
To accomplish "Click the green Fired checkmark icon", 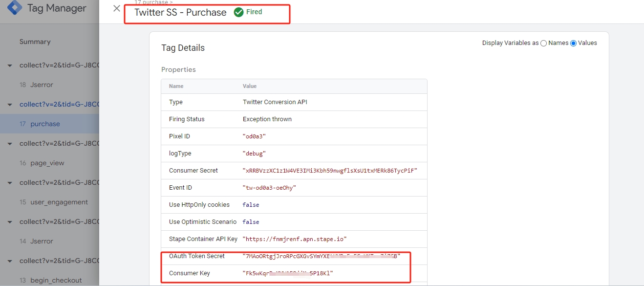I will click(x=238, y=12).
